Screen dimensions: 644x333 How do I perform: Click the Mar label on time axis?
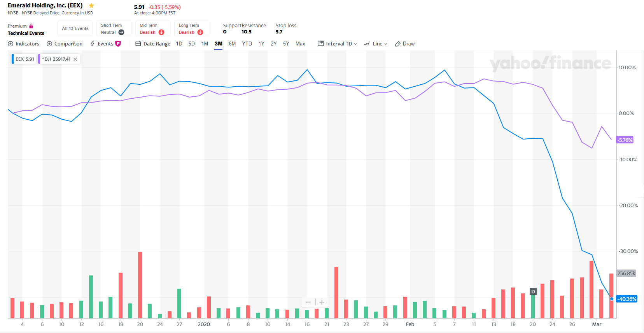pyautogui.click(x=597, y=324)
